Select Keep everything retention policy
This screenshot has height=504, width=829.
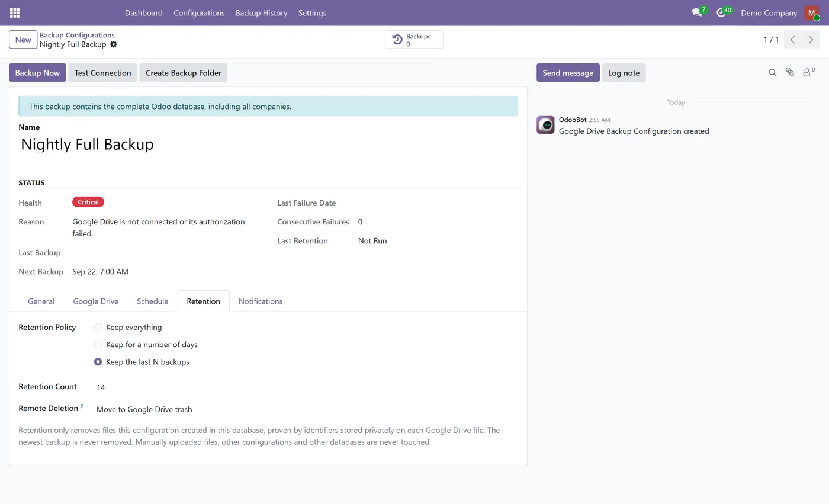click(98, 327)
